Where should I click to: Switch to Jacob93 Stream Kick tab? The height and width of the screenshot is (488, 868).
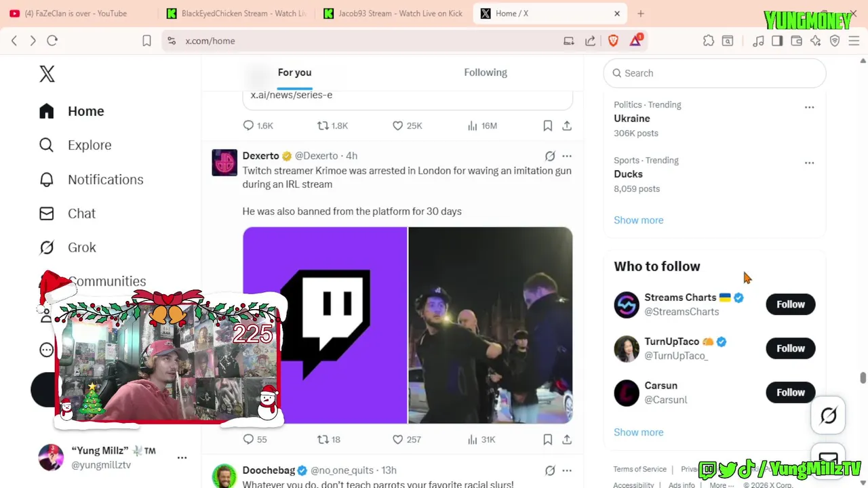tap(393, 14)
